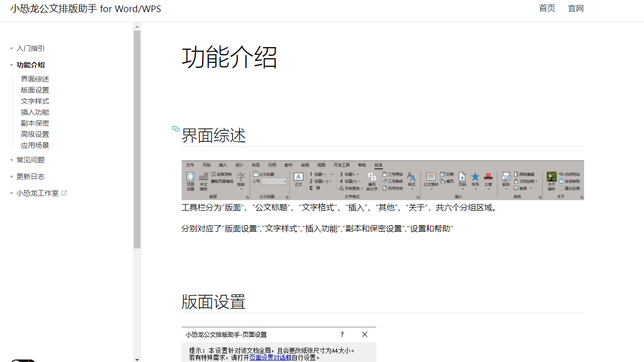Click the anchor link icon beside 界面综述 heading
Screen dimensions: 644x362
[176, 129]
